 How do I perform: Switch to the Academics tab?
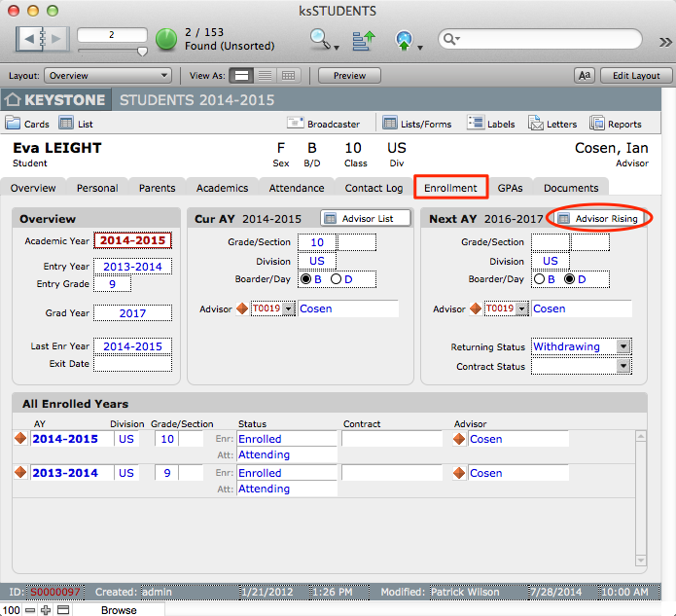222,188
